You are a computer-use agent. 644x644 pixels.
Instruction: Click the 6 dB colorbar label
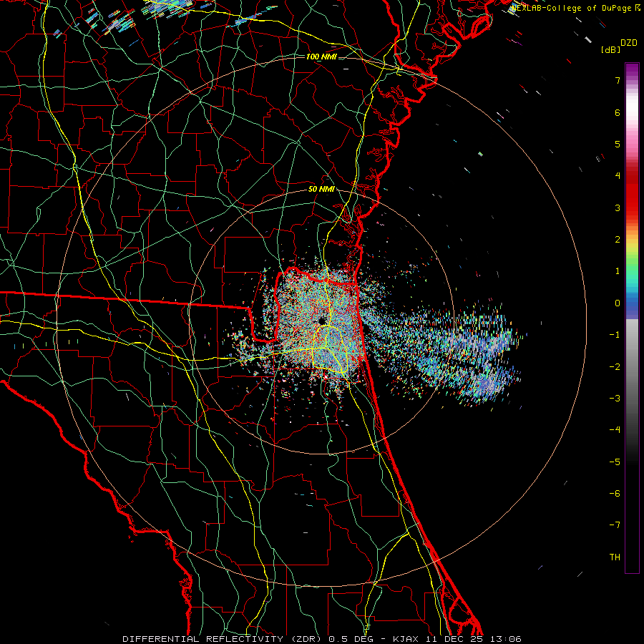(618, 112)
